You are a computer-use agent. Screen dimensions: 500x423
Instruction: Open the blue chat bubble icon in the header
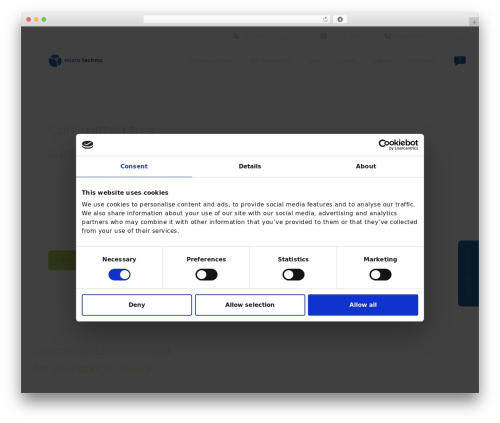coord(460,61)
